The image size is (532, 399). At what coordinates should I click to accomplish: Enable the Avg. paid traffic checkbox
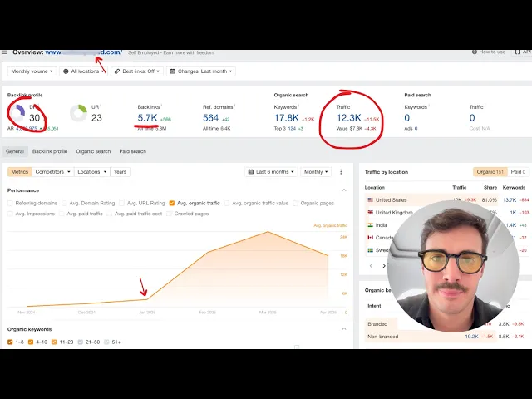(x=62, y=214)
